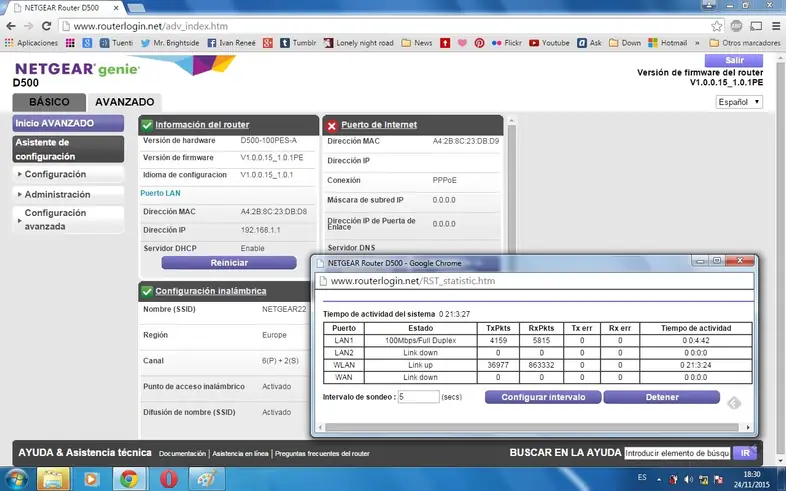Image resolution: width=786 pixels, height=491 pixels.
Task: Open the Tuenti bookmark
Action: 116,43
